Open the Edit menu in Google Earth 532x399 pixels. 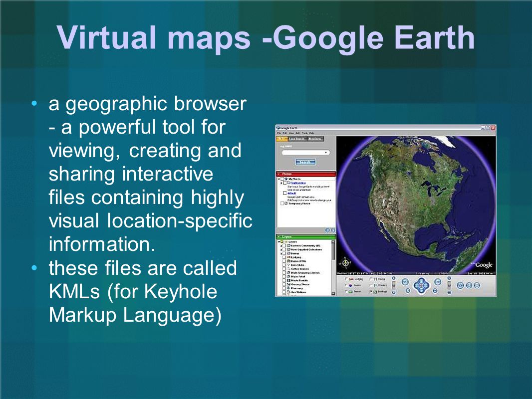click(x=284, y=133)
